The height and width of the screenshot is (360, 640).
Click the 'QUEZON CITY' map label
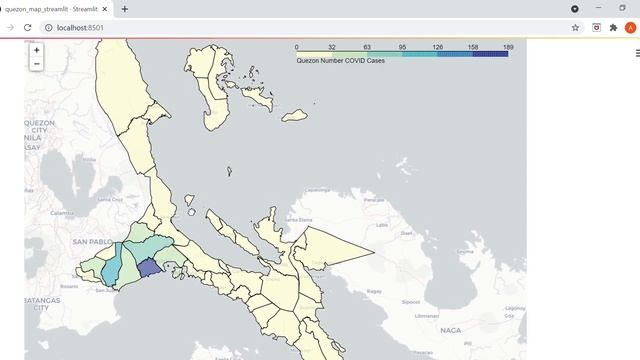[x=39, y=127]
